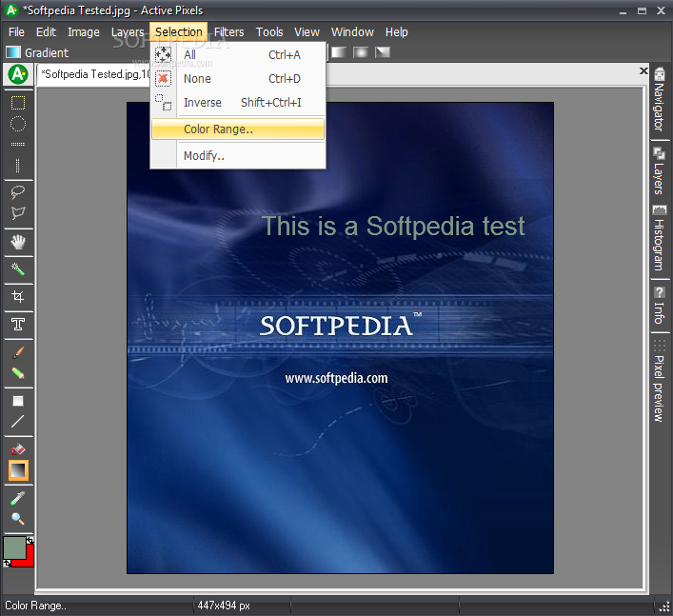Click the window resize grip in status bar
673x616 pixels.
(x=664, y=606)
